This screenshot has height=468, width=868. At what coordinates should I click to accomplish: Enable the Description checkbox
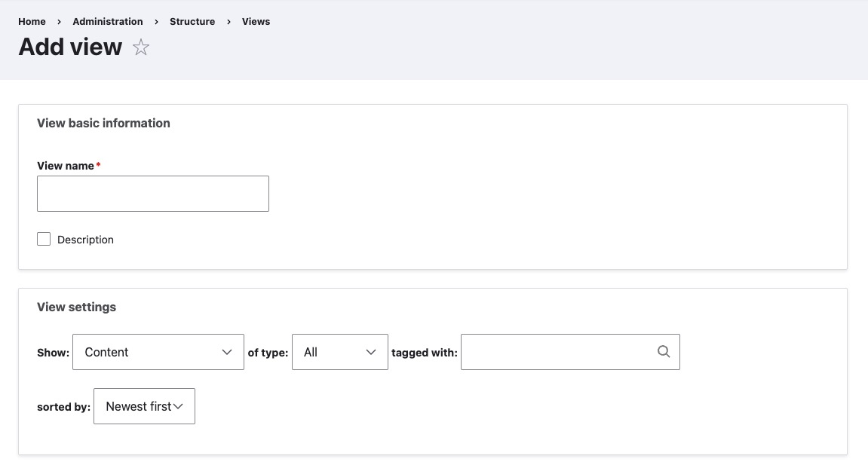(44, 239)
